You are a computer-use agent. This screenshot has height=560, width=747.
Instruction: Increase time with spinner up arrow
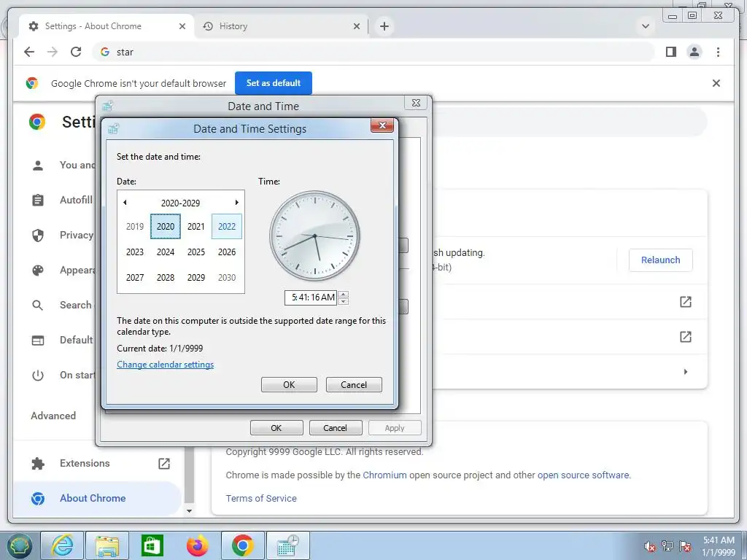pyautogui.click(x=344, y=295)
